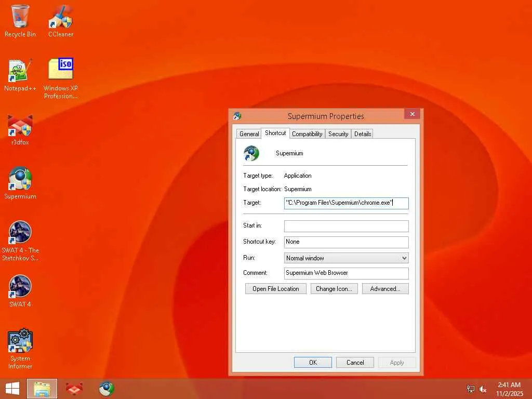Click the Apply button
Viewport: 532px width, 399px height.
(397, 362)
